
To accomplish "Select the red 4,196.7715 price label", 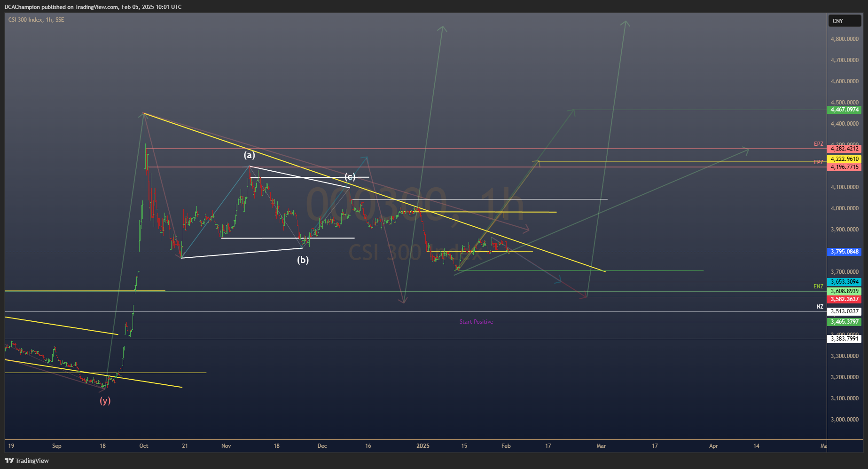I will coord(845,167).
